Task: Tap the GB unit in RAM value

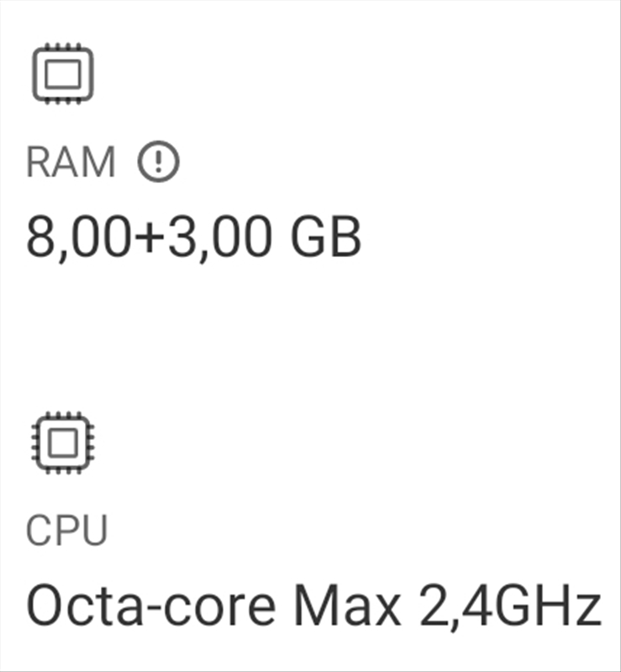Action: [x=325, y=238]
